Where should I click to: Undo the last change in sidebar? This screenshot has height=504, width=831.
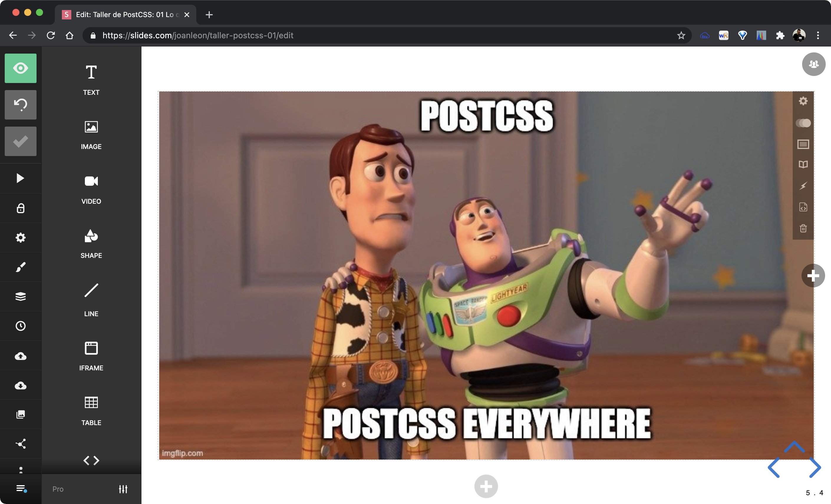[x=21, y=105]
